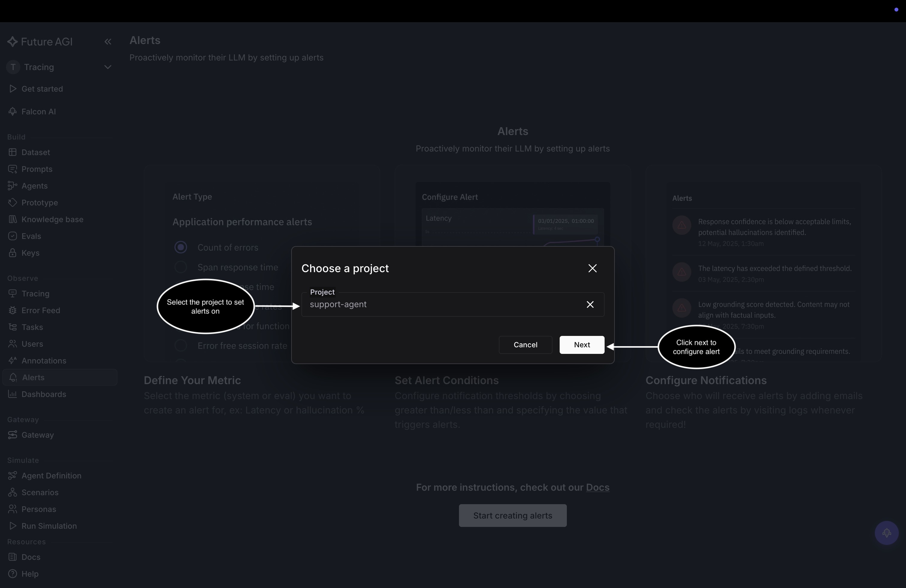This screenshot has width=906, height=588.
Task: Open Falcon AI from sidebar icon
Action: click(x=13, y=111)
